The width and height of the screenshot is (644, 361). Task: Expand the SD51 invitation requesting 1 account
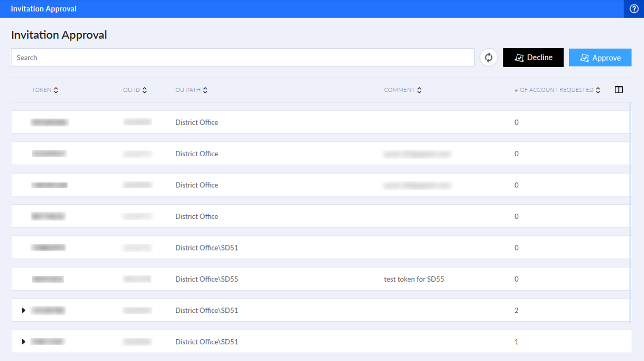pos(23,341)
